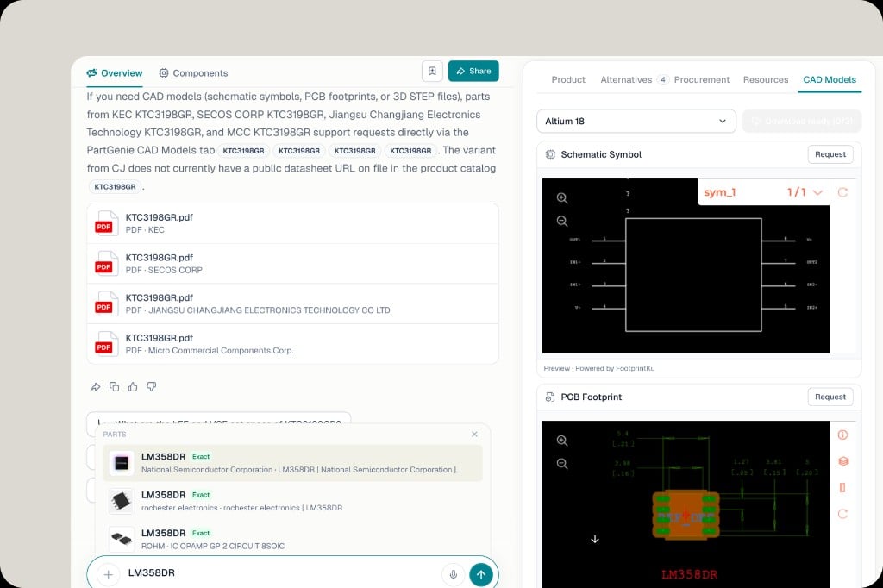Click the info icon beside PCB Footprint preview
The image size is (883, 588).
pos(842,435)
